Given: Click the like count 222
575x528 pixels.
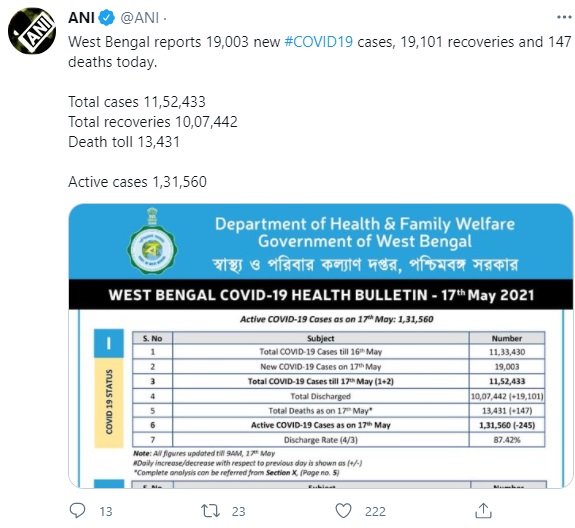Looking at the screenshot, I should coord(375,512).
